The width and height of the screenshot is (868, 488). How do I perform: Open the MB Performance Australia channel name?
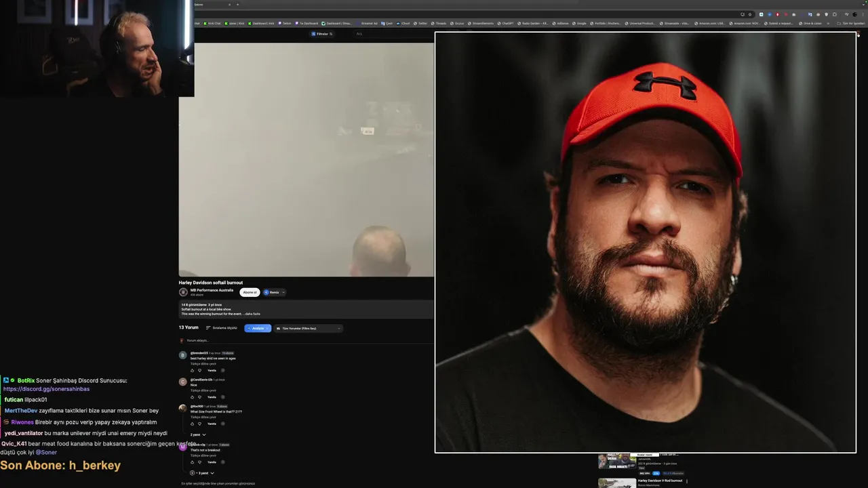click(212, 290)
